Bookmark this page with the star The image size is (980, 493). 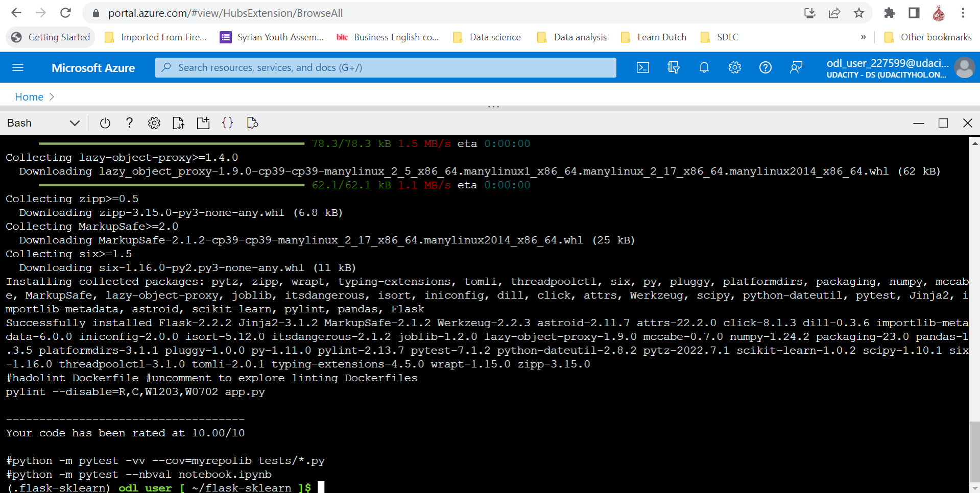859,13
